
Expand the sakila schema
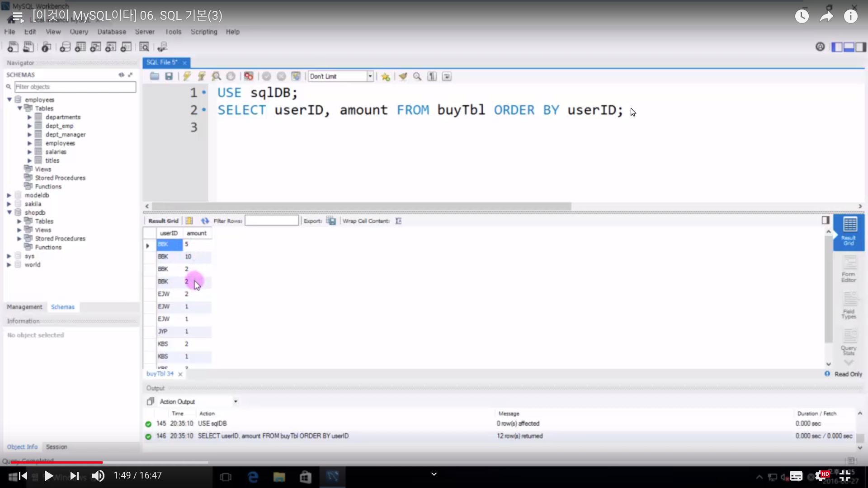[9, 204]
